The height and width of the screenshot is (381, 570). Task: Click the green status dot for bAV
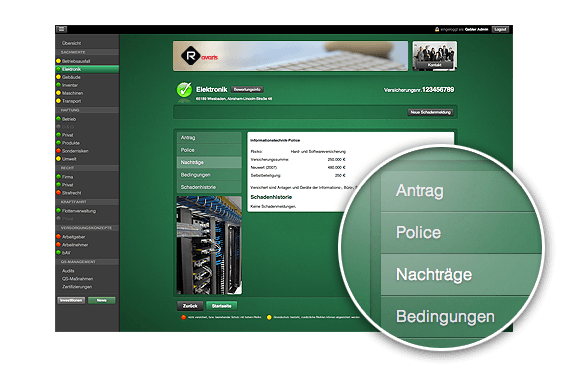(58, 252)
